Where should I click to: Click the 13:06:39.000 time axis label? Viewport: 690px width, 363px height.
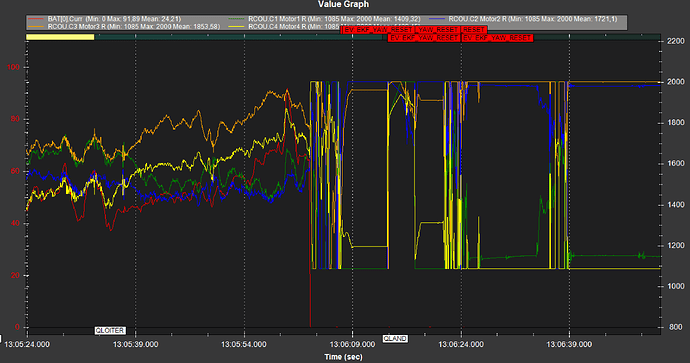[569, 344]
